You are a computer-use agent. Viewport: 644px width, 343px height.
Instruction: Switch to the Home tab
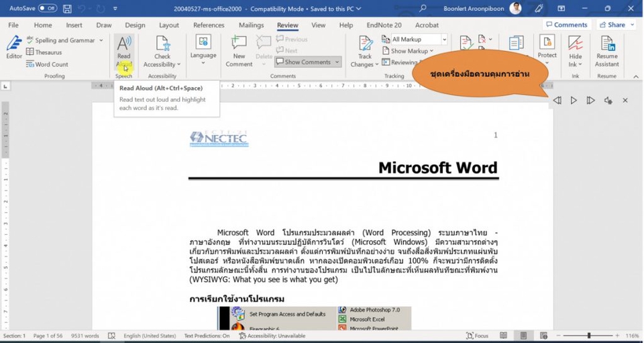43,25
